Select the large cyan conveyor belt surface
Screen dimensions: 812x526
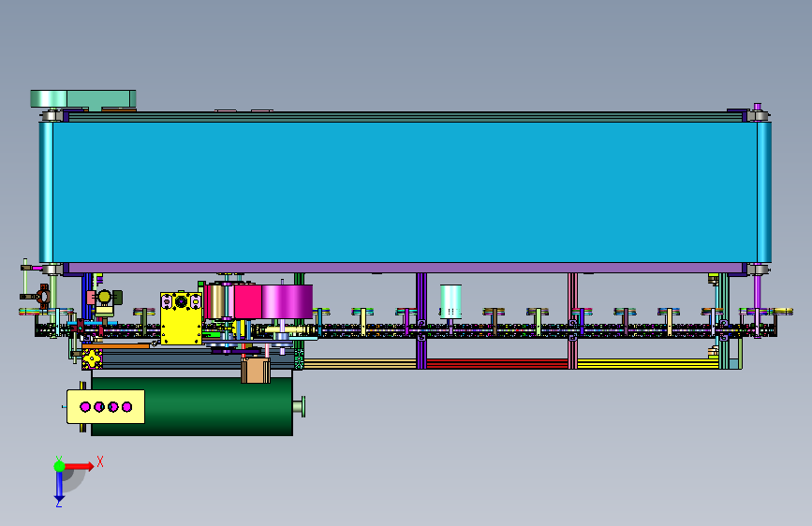click(x=405, y=192)
